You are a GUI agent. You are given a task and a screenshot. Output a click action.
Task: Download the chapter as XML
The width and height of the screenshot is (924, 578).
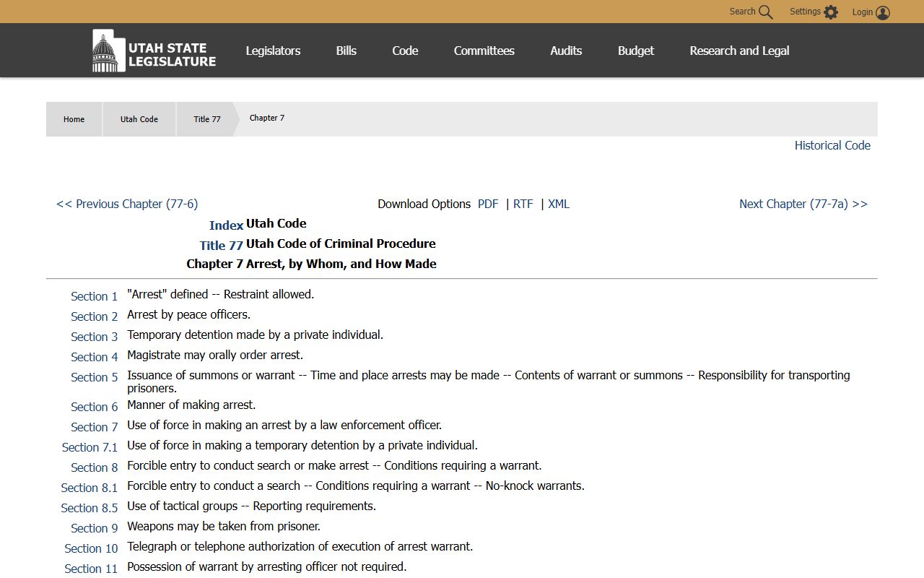click(x=558, y=204)
